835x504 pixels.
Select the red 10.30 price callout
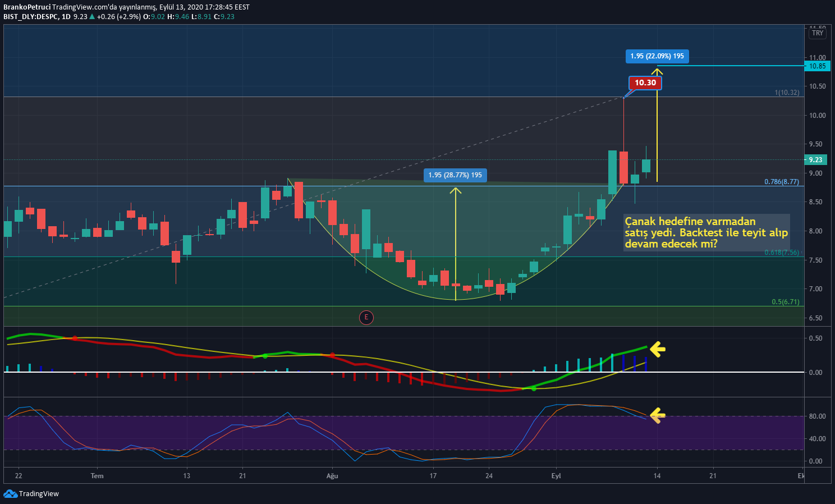(x=645, y=83)
